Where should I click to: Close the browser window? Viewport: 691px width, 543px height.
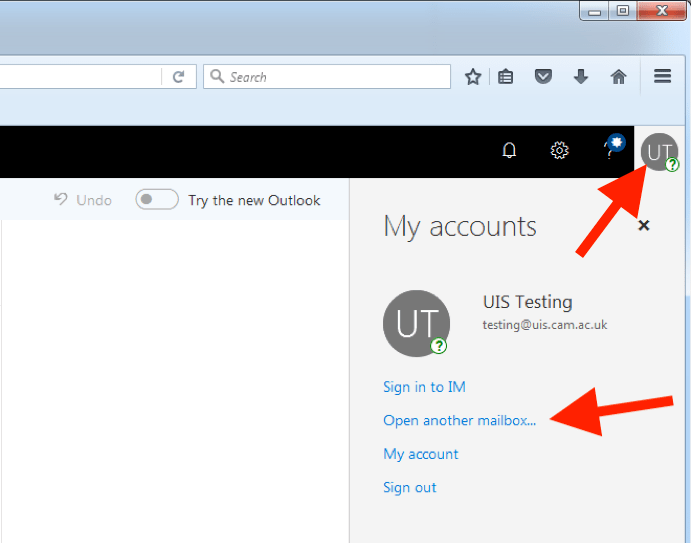pyautogui.click(x=661, y=11)
